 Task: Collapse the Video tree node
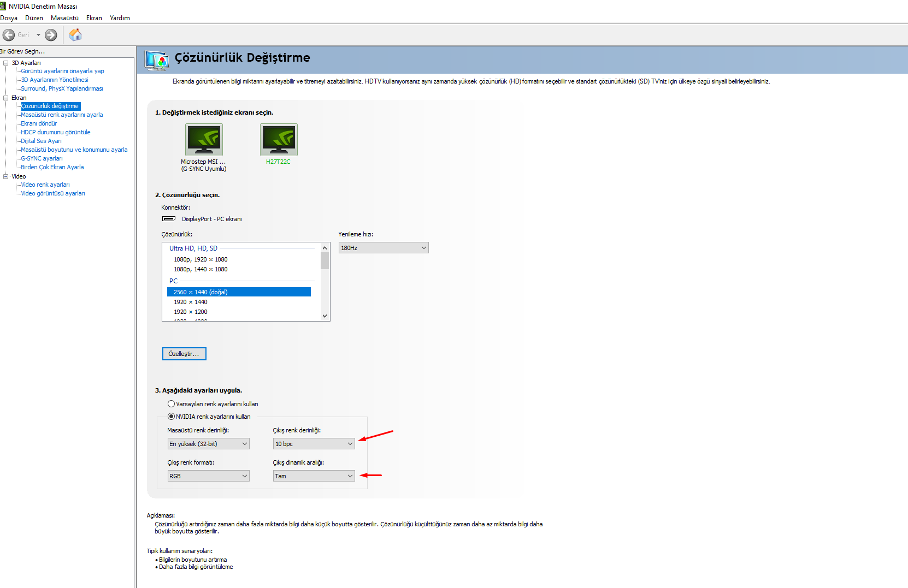tap(6, 176)
